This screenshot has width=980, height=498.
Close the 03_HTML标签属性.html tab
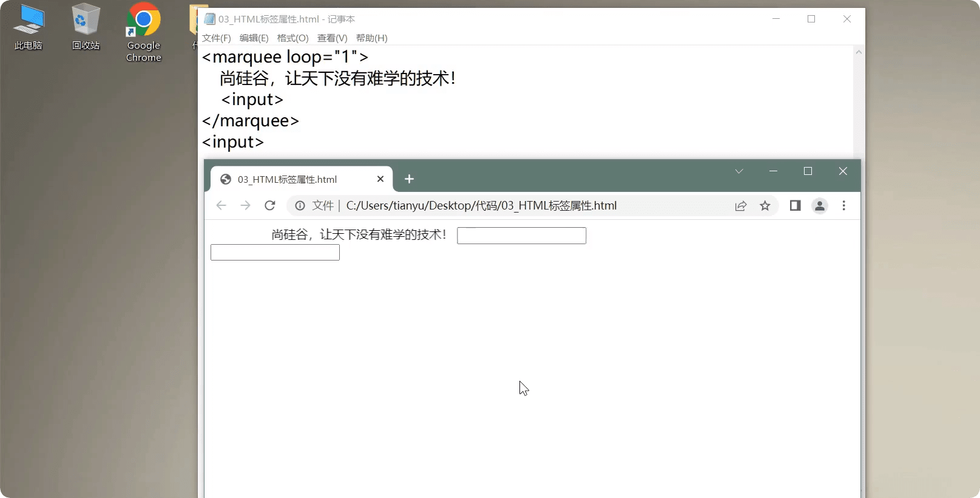pyautogui.click(x=380, y=179)
